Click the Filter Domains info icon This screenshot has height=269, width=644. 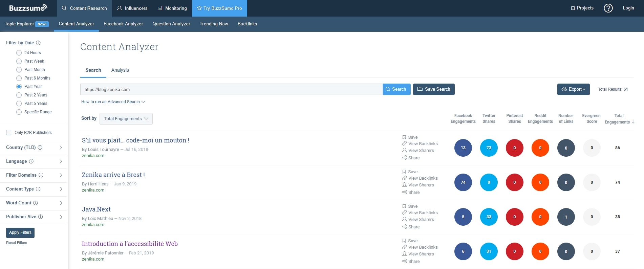click(41, 175)
